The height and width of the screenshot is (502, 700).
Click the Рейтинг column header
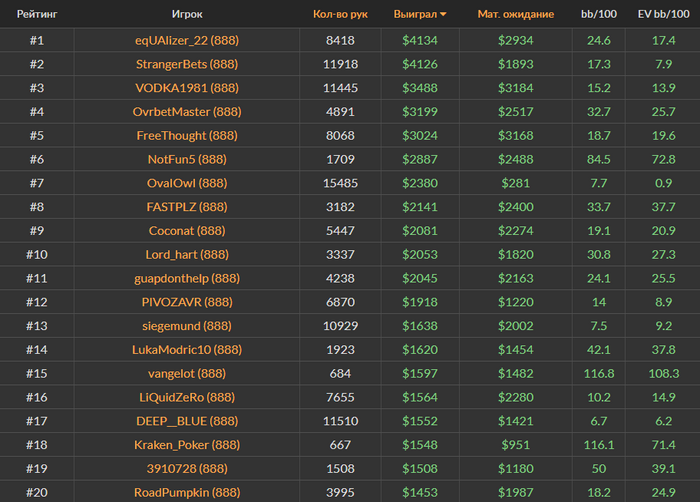[36, 15]
